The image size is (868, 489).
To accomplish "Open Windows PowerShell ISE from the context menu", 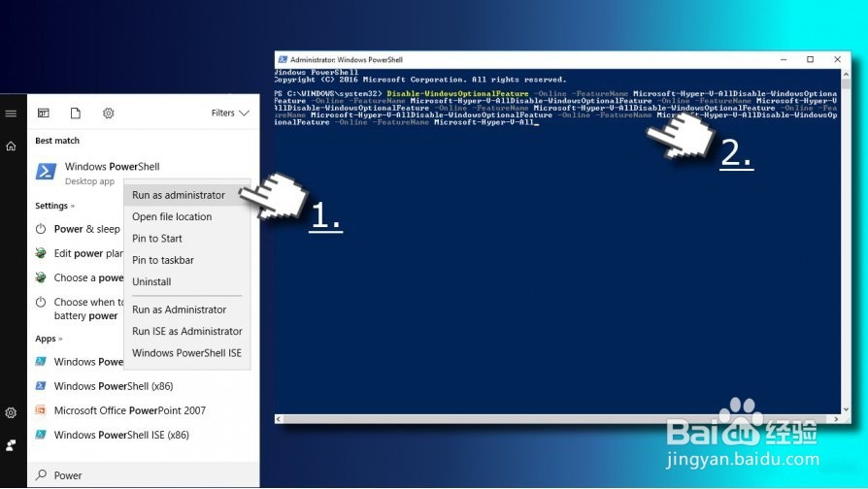I will coord(186,353).
